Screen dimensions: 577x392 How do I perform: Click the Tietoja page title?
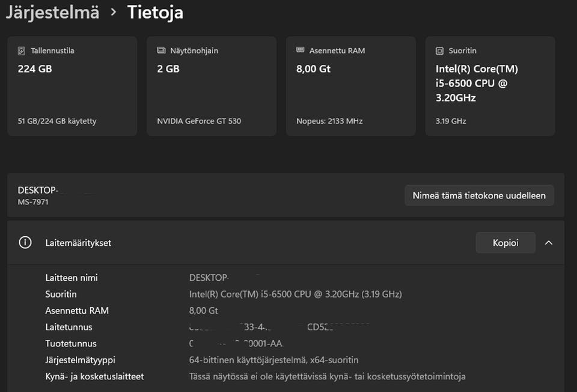click(155, 12)
